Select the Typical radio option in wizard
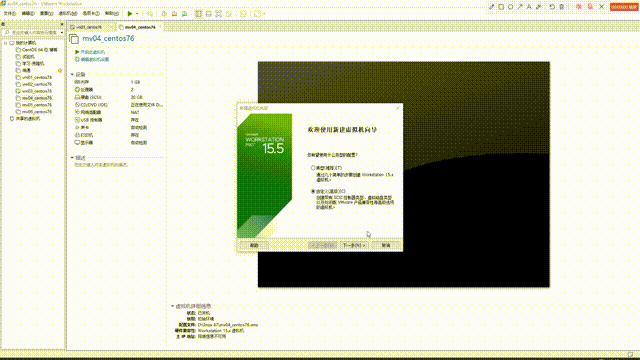Image resolution: width=640 pixels, height=360 pixels. coord(313,168)
